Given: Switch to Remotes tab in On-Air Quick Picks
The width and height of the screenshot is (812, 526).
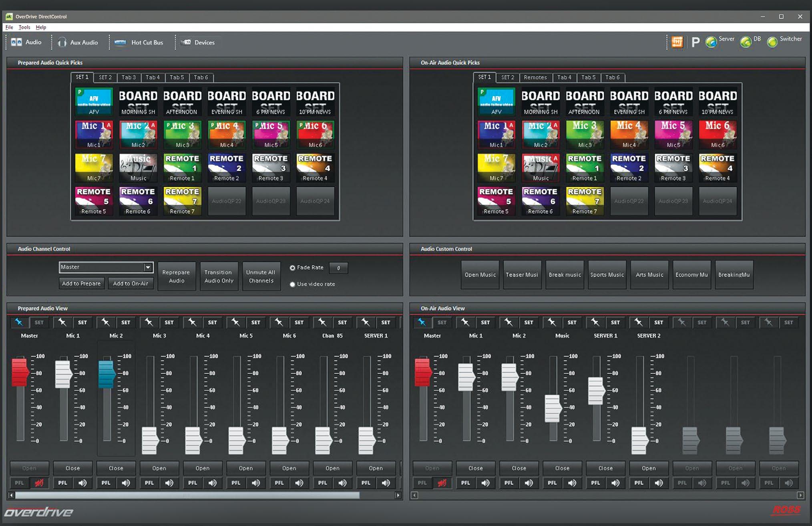Looking at the screenshot, I should click(535, 77).
